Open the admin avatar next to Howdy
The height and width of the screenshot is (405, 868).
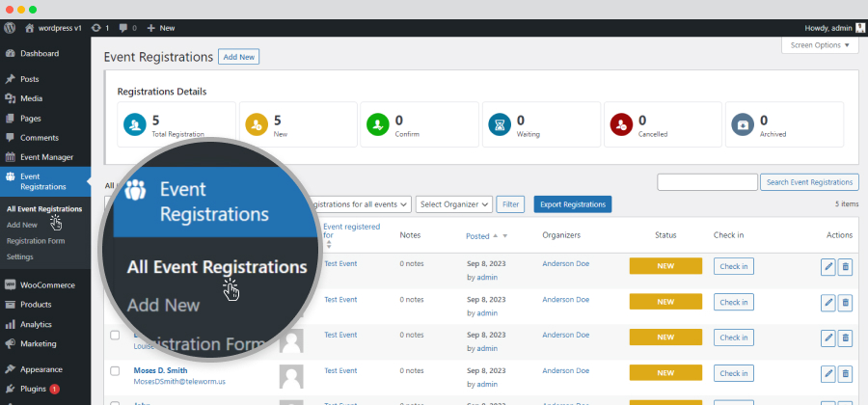859,28
